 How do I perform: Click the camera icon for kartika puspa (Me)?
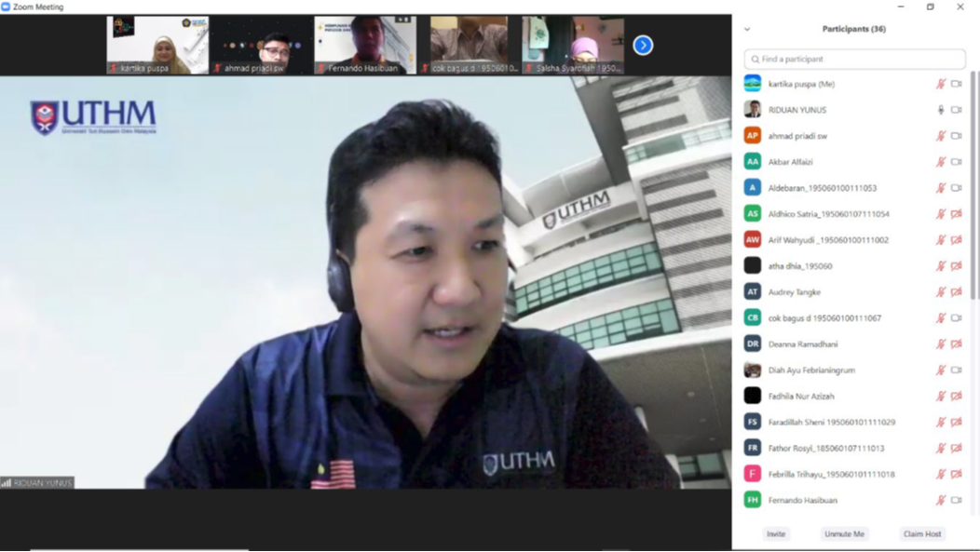click(957, 84)
